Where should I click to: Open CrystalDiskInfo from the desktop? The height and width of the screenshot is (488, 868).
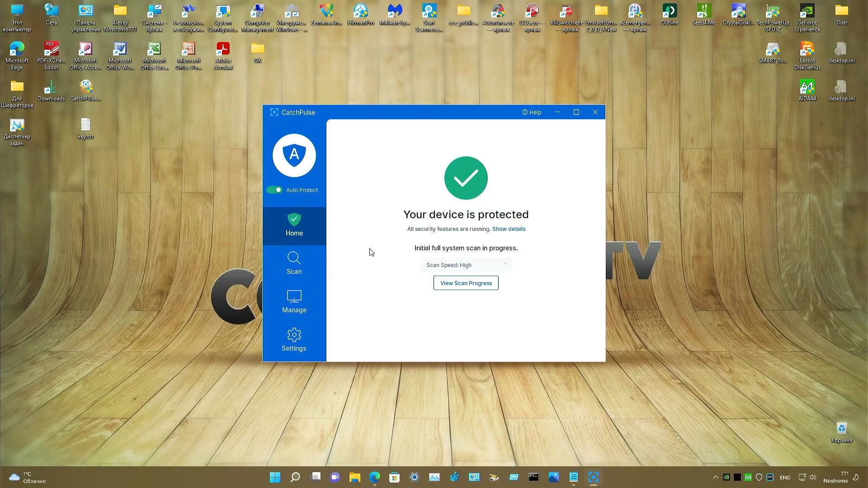coord(738,12)
